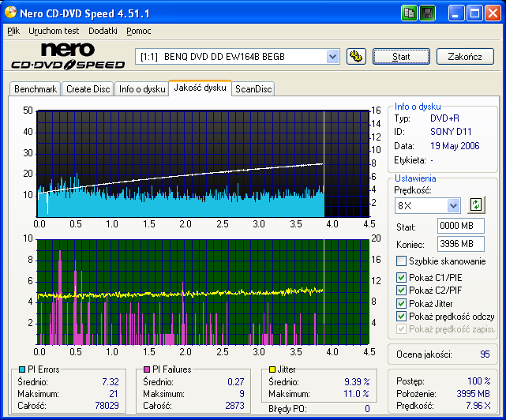Open the Pomoc menu

(x=139, y=31)
